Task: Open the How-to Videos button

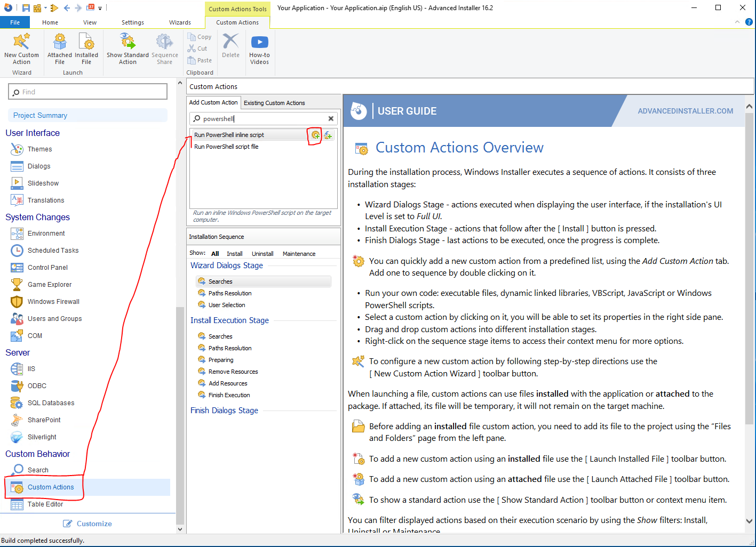Action: pyautogui.click(x=259, y=49)
